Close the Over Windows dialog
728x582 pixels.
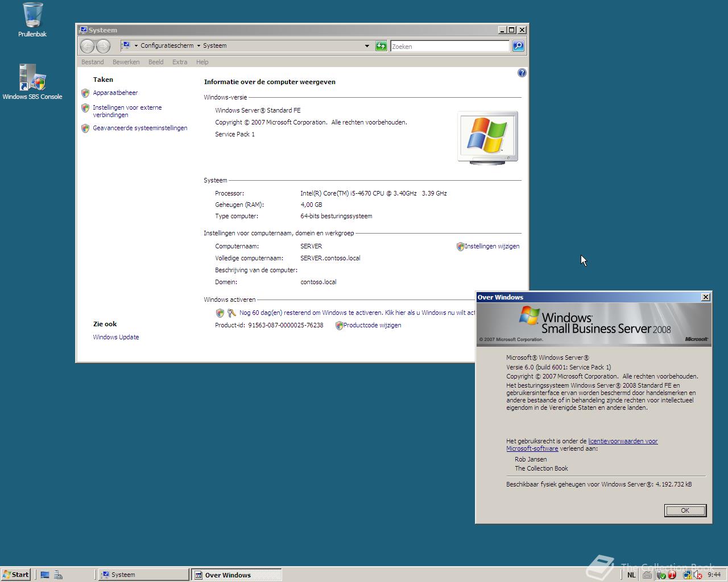coord(706,297)
